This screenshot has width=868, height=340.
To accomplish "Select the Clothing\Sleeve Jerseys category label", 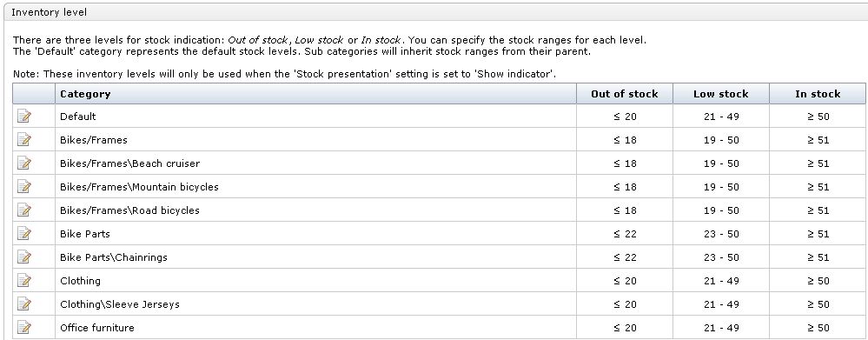I will click(120, 304).
